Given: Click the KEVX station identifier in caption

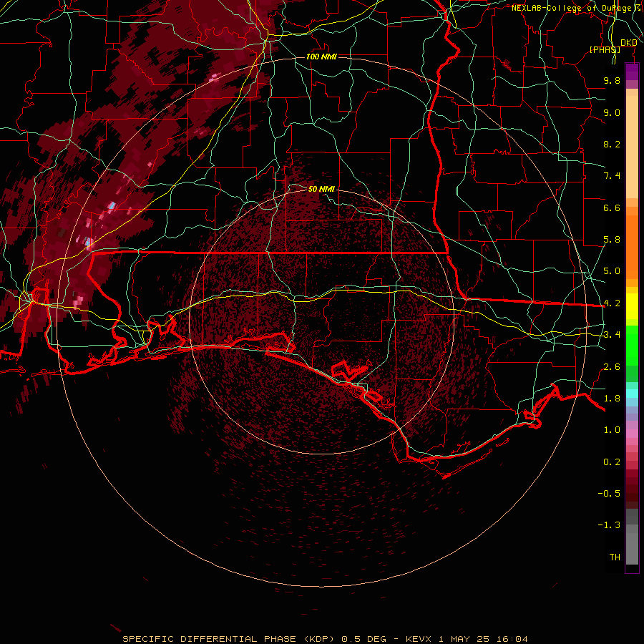Looking at the screenshot, I should click(419, 639).
